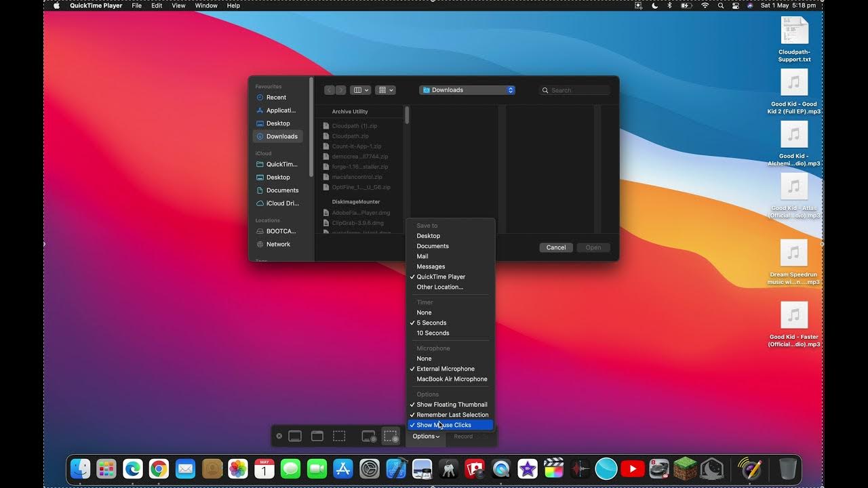Image resolution: width=868 pixels, height=488 pixels.
Task: Choose Save to Messages
Action: click(x=451, y=266)
